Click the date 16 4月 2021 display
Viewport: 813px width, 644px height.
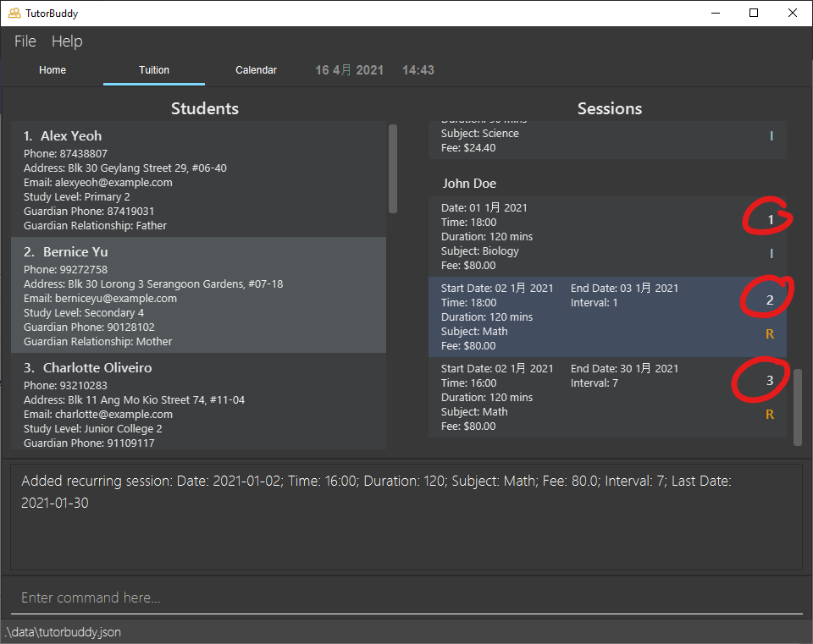pos(350,70)
